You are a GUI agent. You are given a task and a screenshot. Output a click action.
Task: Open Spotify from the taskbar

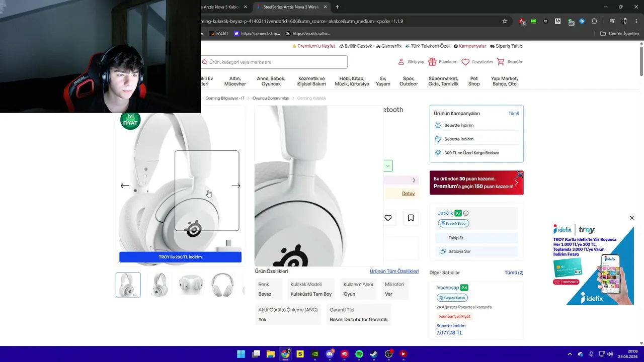359,354
